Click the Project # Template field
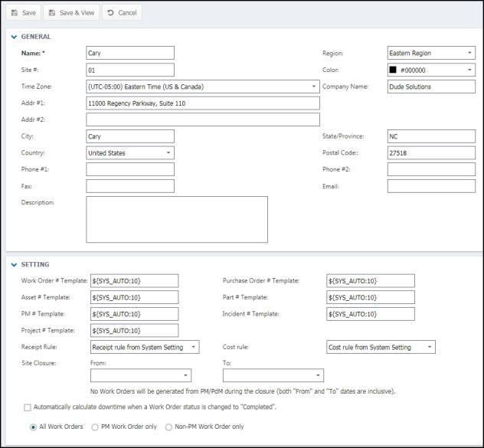Screen dimensions: 484x448 tap(134, 331)
